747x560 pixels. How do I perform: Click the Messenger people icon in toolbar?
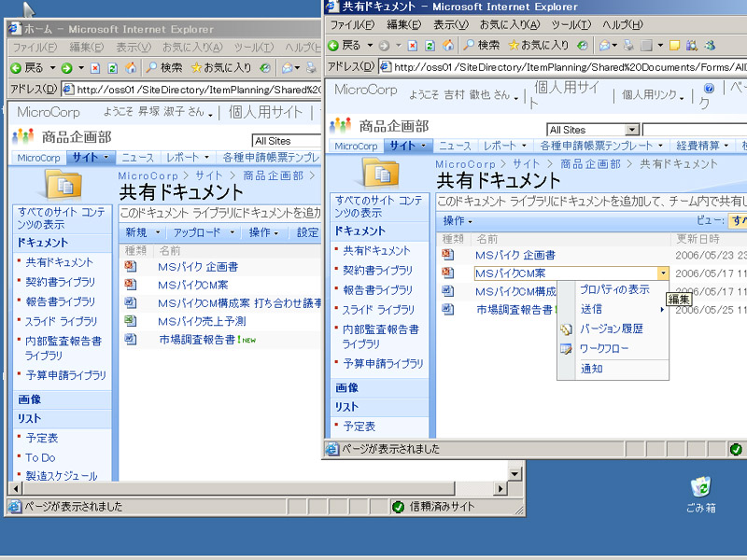tap(710, 45)
